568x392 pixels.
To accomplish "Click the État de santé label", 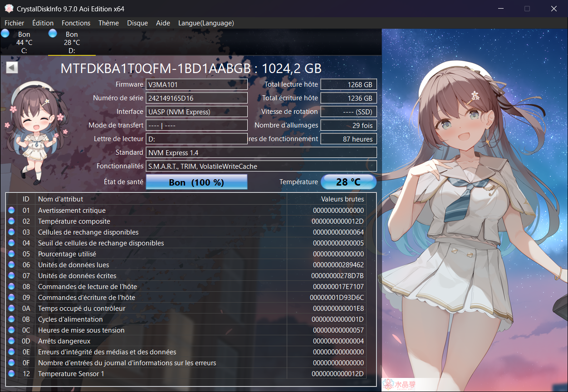I will [123, 181].
